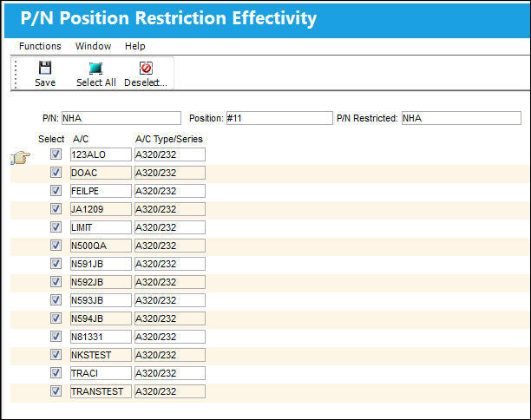Uncheck the N591JB checkbox
The height and width of the screenshot is (420, 531).
point(56,264)
